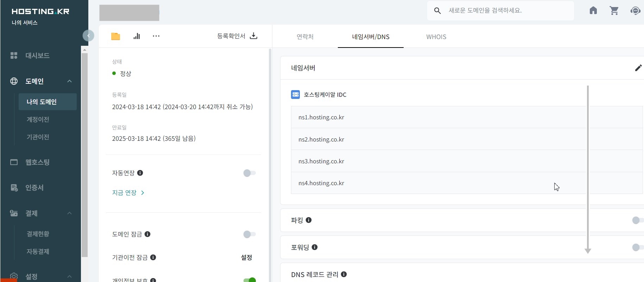Select ns1.hosting.co.kr nameserver row
This screenshot has width=644, height=282.
[x=467, y=117]
